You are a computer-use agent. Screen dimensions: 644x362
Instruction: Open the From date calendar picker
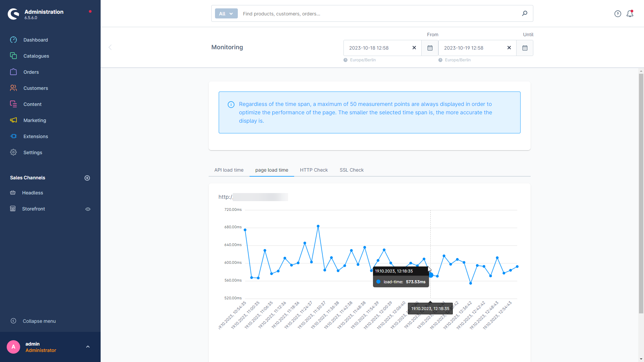click(x=429, y=48)
